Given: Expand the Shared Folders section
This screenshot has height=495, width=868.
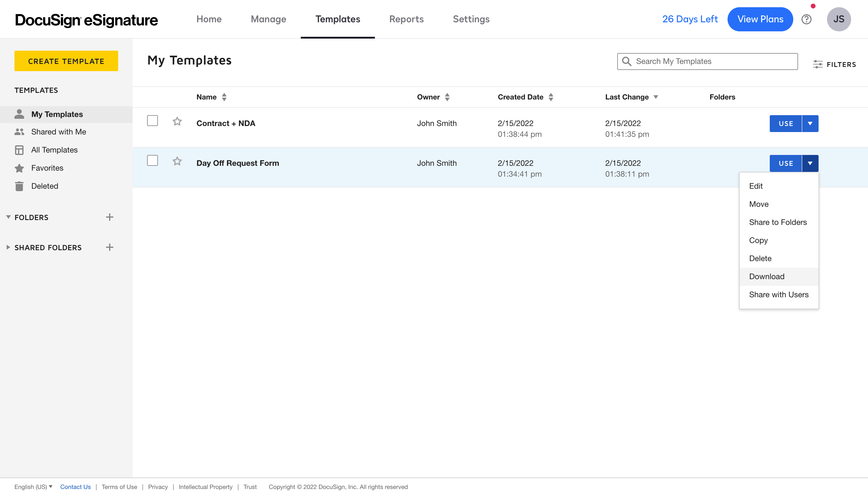Looking at the screenshot, I should click(8, 247).
